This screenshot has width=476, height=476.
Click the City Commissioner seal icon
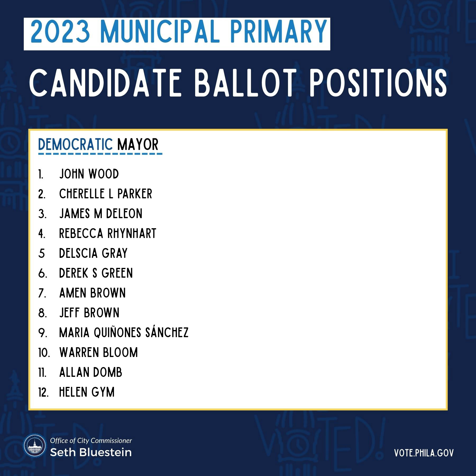tap(35, 445)
